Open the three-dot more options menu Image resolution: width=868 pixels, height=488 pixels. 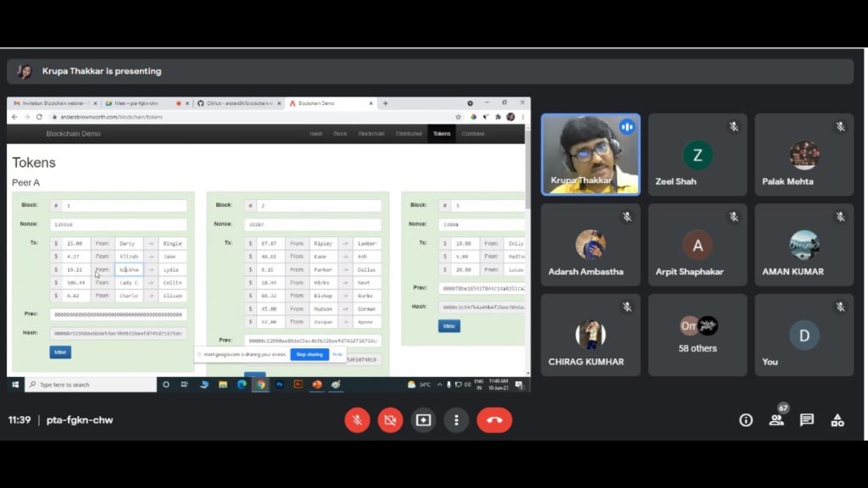pos(456,420)
